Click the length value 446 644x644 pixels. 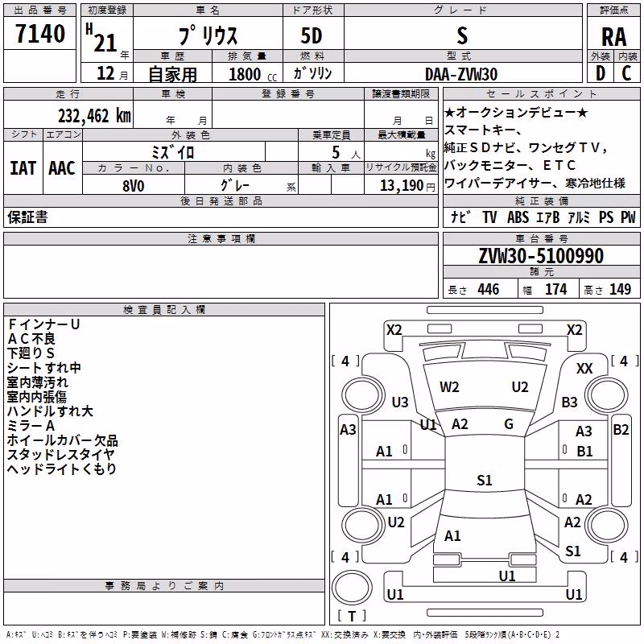(489, 290)
